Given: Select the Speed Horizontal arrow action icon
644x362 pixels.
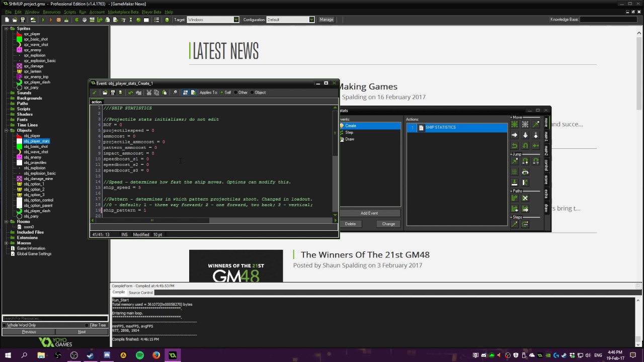Looking at the screenshot, I should [x=515, y=135].
